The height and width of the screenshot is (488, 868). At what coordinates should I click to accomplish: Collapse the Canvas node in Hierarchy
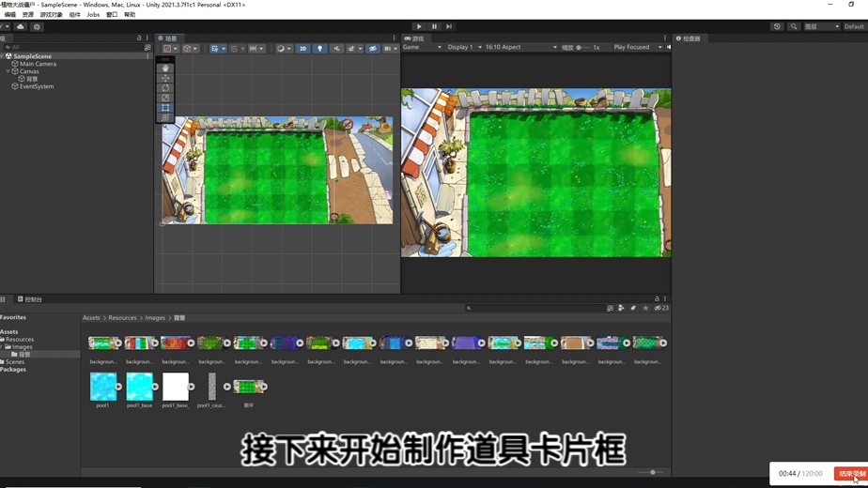8,71
